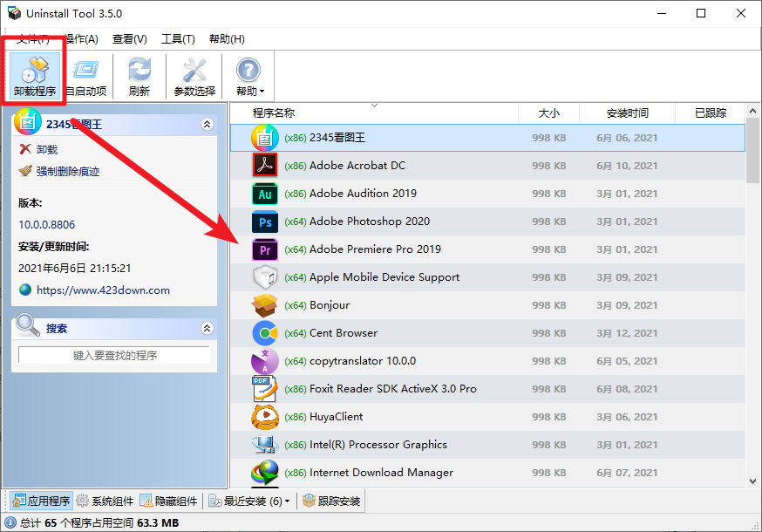Focus the program search input field
The height and width of the screenshot is (532, 762).
[114, 355]
